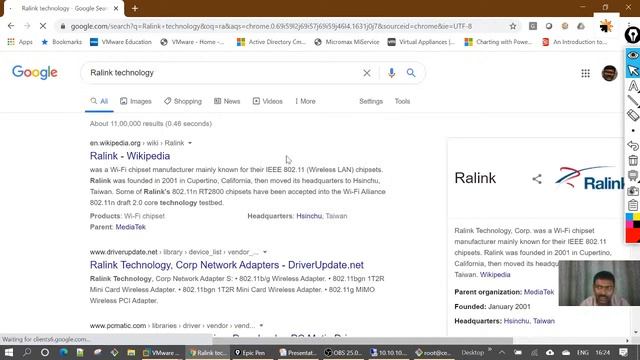
Task: Open the OBS taskbar app
Action: coord(343,353)
